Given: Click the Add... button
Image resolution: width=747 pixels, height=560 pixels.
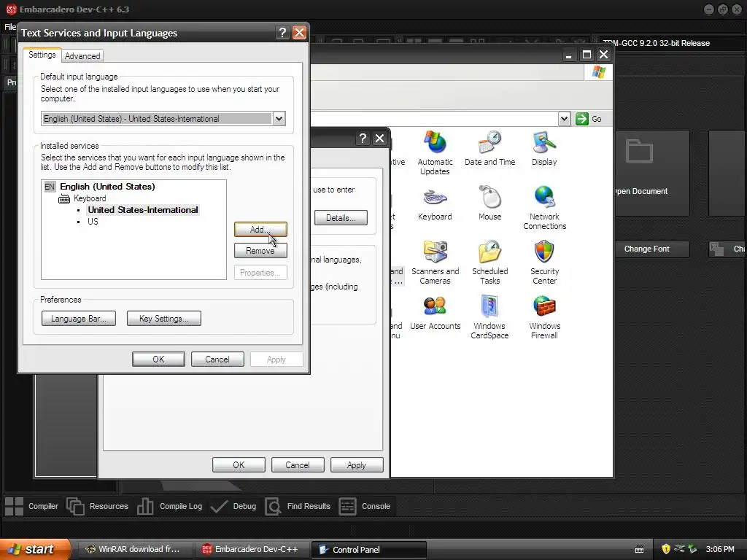Looking at the screenshot, I should click(260, 230).
